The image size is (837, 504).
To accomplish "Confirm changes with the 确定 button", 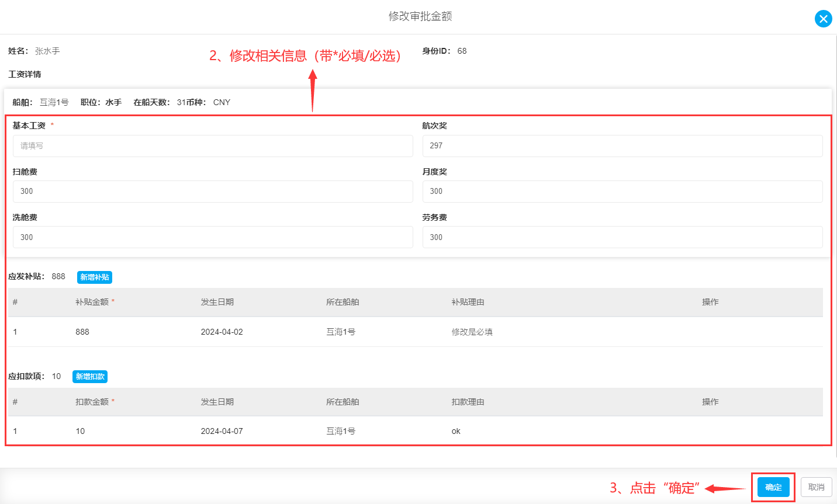I will (x=773, y=487).
